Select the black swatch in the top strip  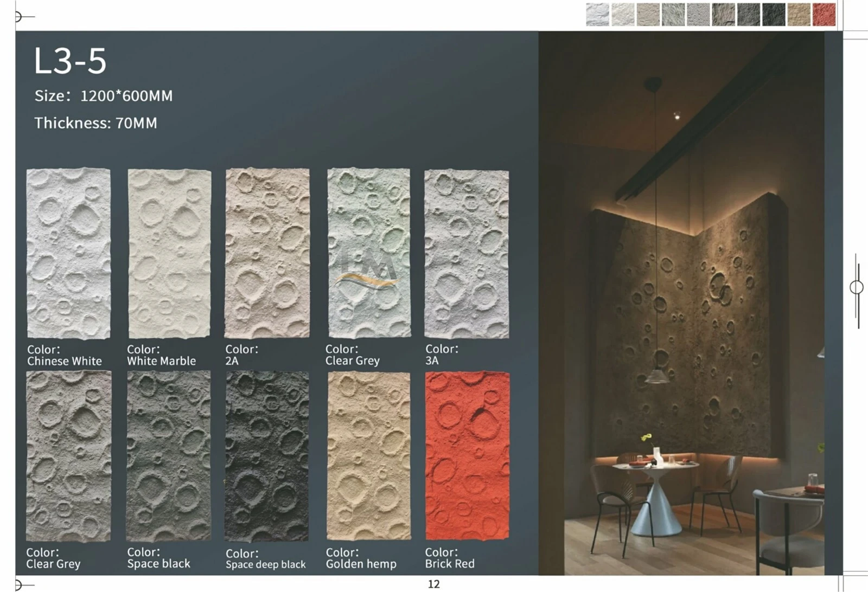pyautogui.click(x=774, y=15)
